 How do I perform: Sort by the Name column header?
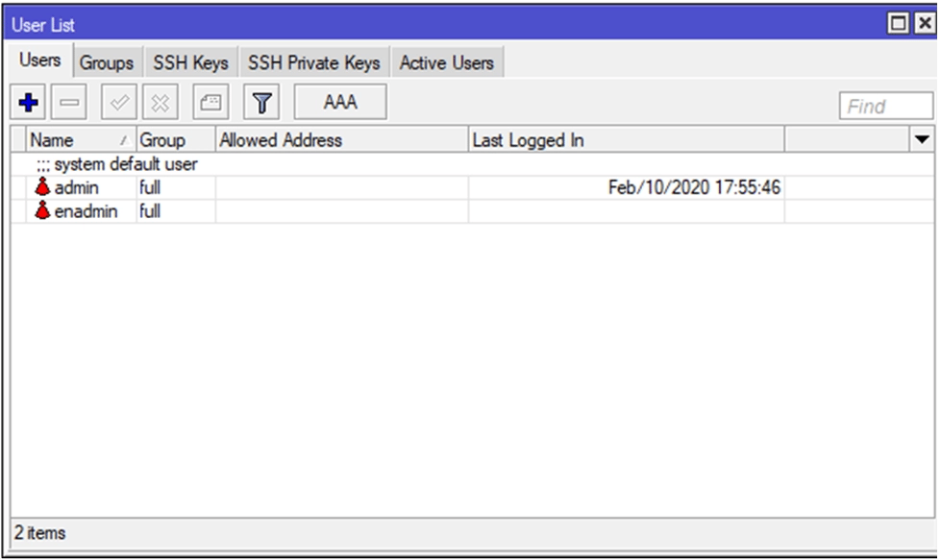(81, 140)
